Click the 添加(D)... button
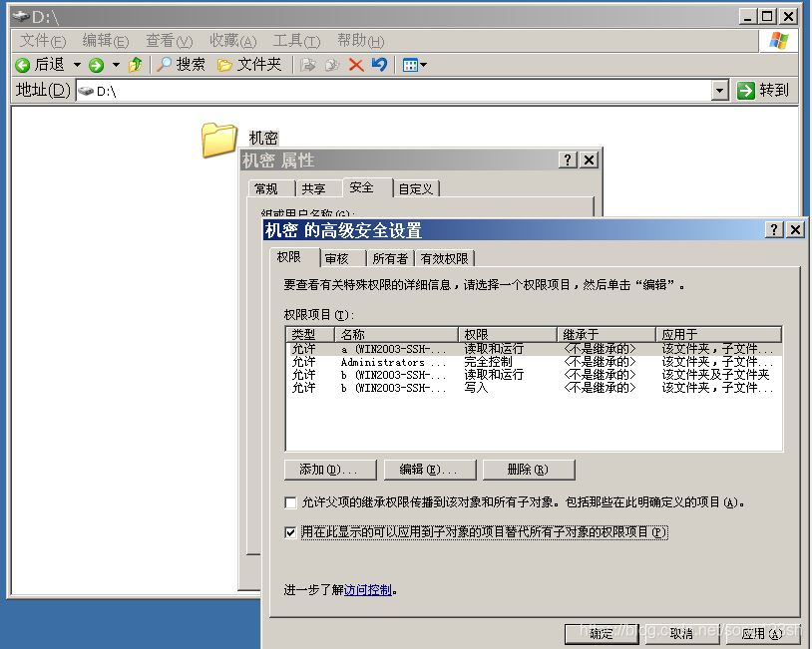The image size is (812, 649). point(330,470)
